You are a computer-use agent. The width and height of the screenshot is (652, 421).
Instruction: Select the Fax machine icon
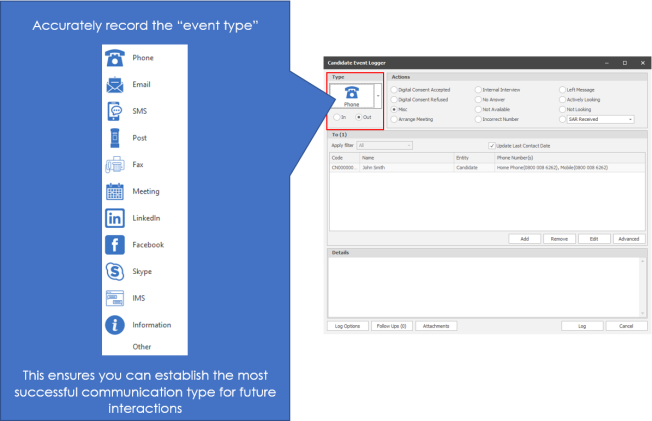pyautogui.click(x=115, y=165)
